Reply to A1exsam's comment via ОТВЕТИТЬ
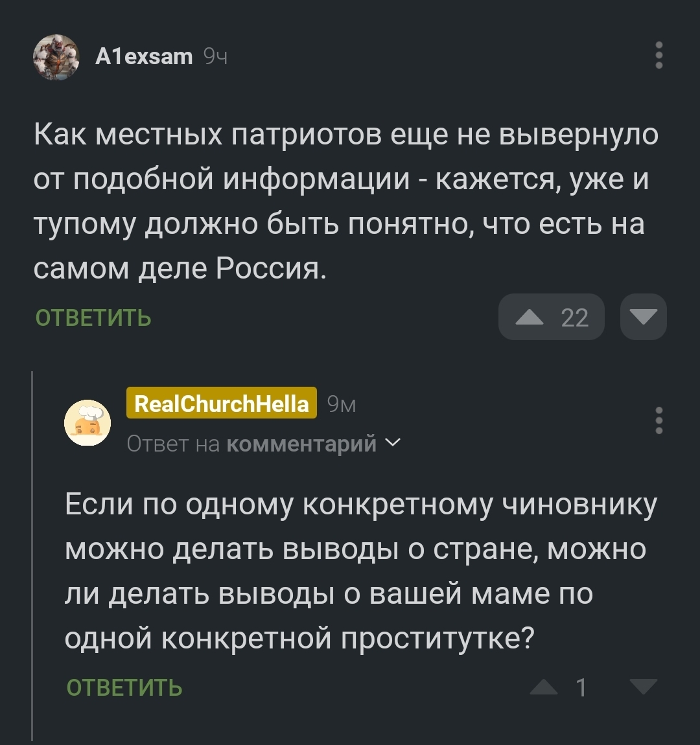This screenshot has width=700, height=745. point(93,318)
